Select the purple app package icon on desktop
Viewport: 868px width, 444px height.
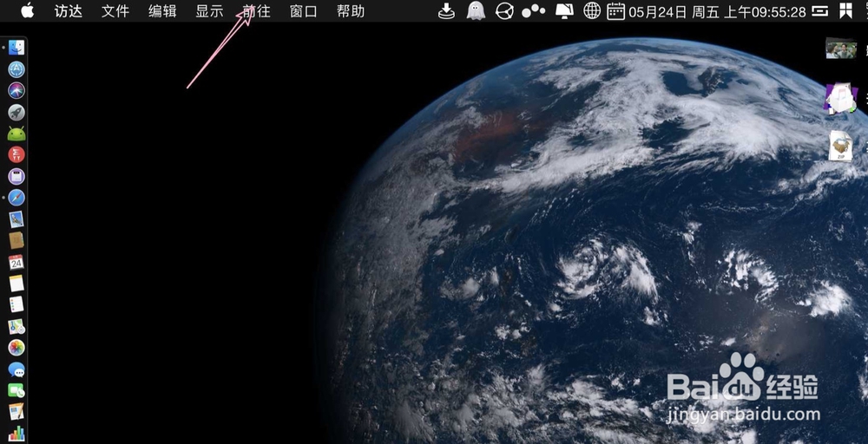841,98
